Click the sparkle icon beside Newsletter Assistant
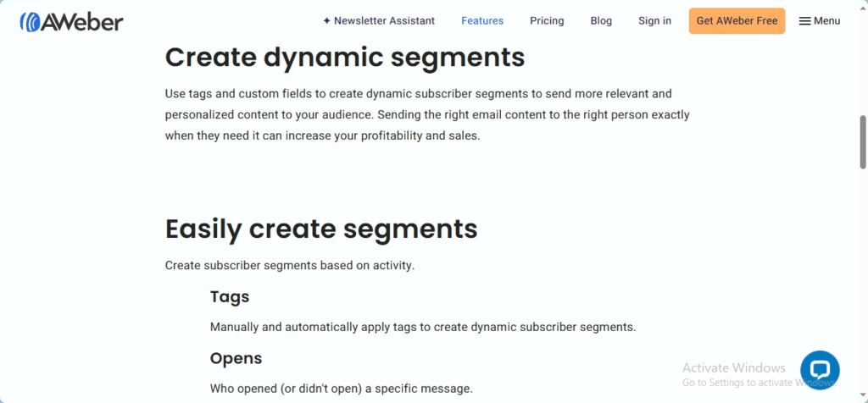Viewport: 868px width, 403px height. coord(326,21)
